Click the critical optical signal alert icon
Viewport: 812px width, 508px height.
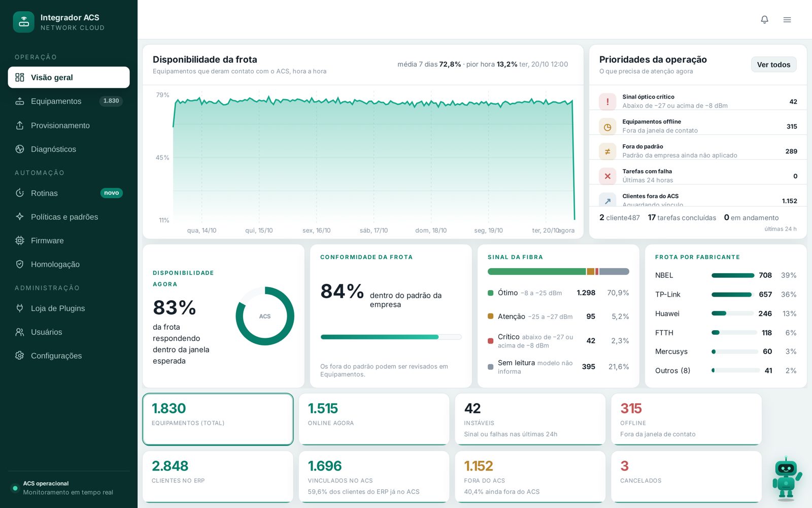click(607, 102)
